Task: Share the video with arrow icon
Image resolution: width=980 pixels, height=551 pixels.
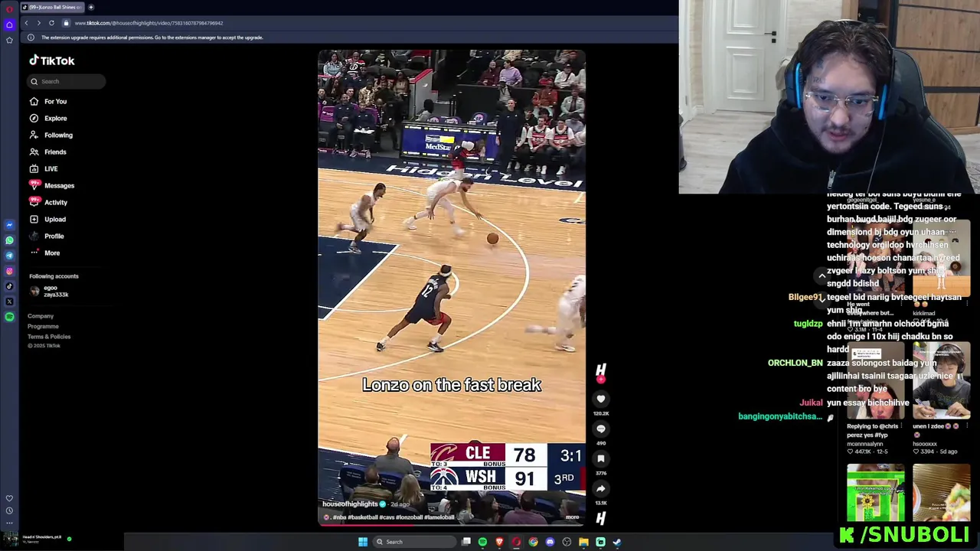Action: pos(601,488)
